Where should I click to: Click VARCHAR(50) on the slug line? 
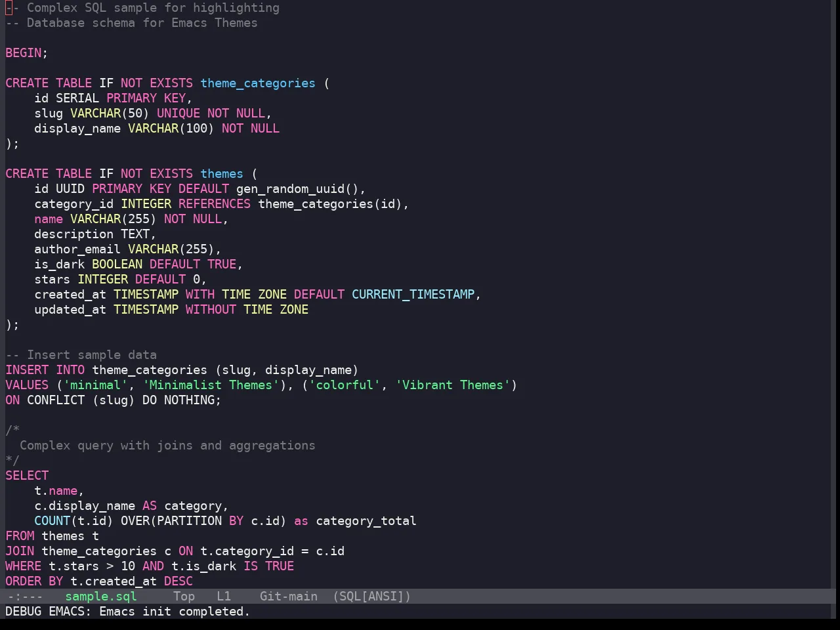click(x=110, y=114)
